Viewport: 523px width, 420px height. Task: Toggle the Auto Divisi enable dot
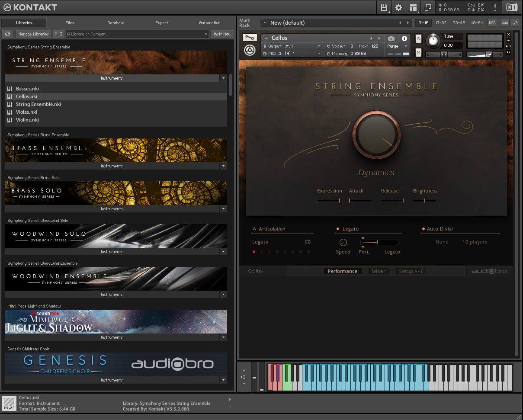(423, 229)
